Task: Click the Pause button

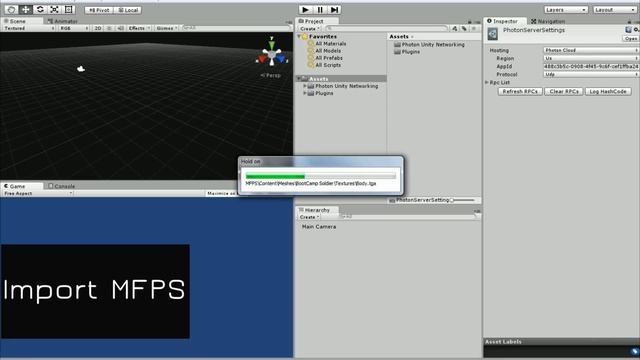Action: click(x=320, y=10)
